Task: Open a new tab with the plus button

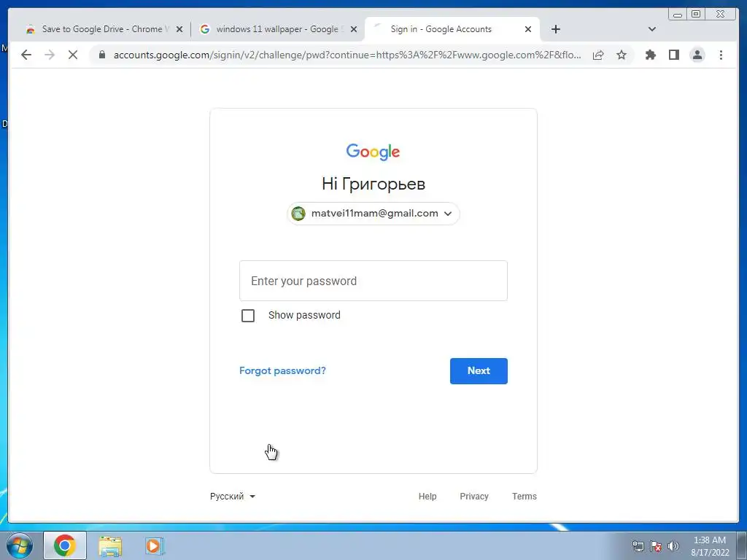Action: pyautogui.click(x=555, y=29)
